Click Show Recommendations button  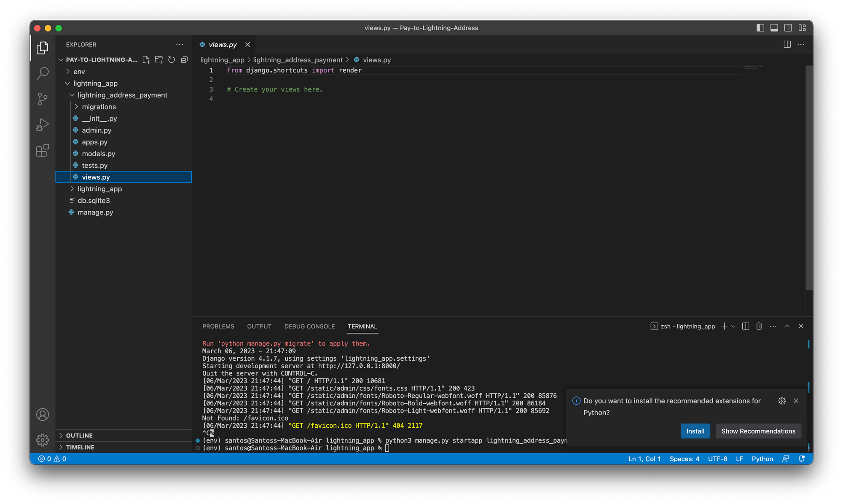758,431
